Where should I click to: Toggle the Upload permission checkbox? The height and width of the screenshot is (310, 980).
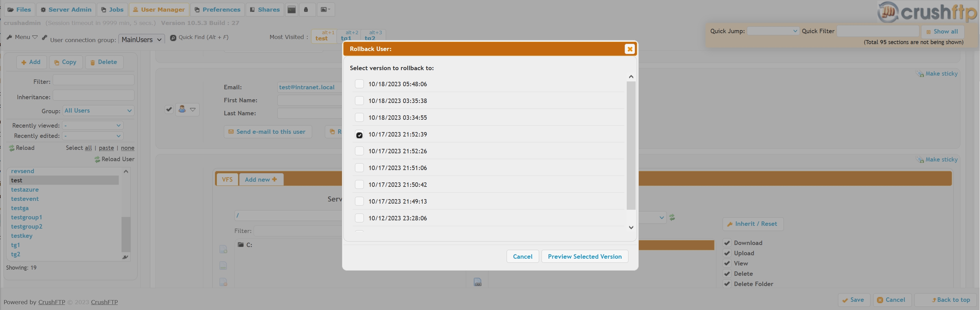(x=727, y=253)
